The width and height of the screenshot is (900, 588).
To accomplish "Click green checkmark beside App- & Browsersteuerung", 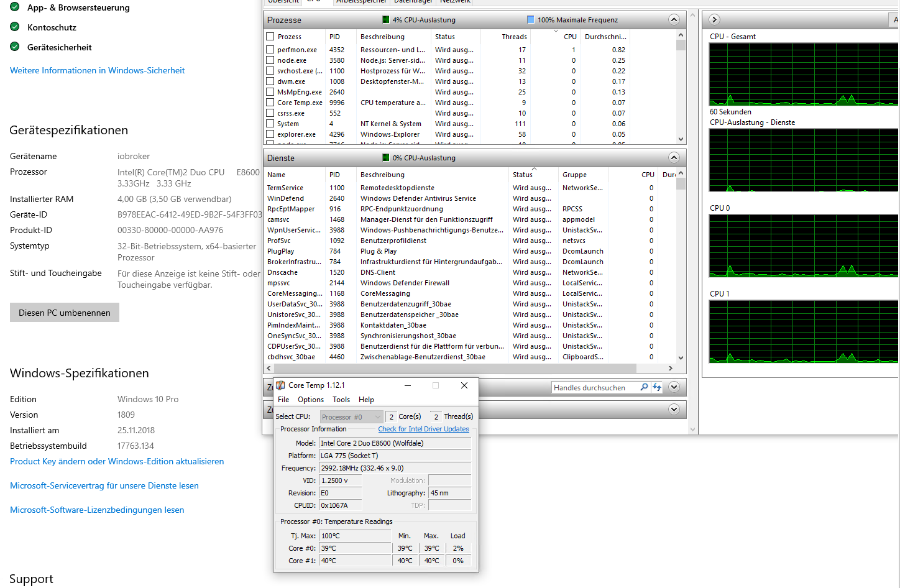I will coord(15,7).
